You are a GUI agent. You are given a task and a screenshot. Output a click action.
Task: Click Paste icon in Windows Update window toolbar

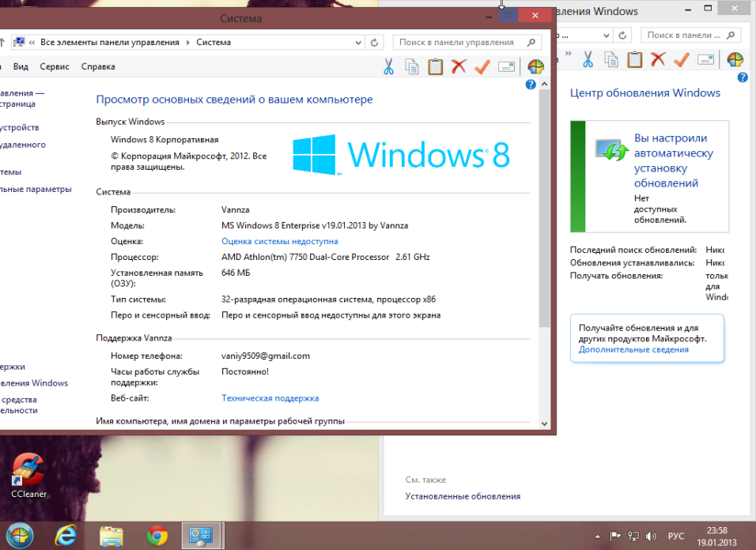pos(634,59)
